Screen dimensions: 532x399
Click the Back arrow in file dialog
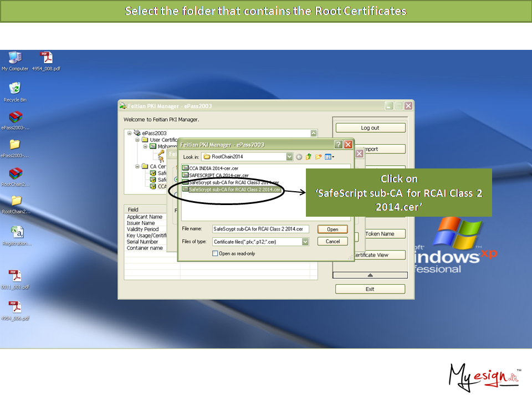coord(299,157)
